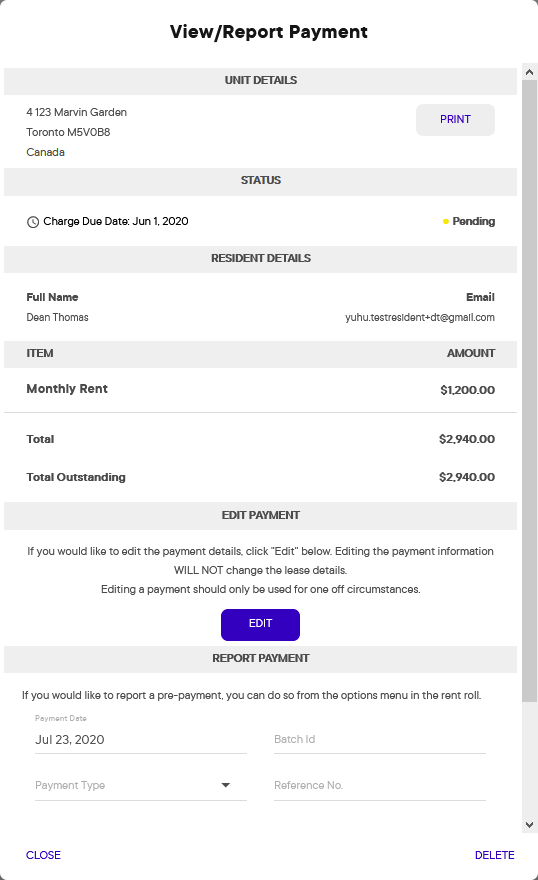Click the Batch Id input field
The image size is (538, 880).
(x=380, y=739)
